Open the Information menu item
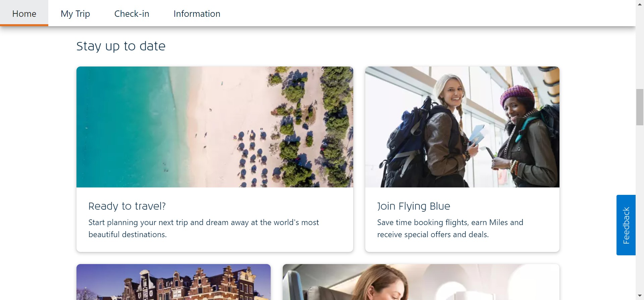 [197, 13]
